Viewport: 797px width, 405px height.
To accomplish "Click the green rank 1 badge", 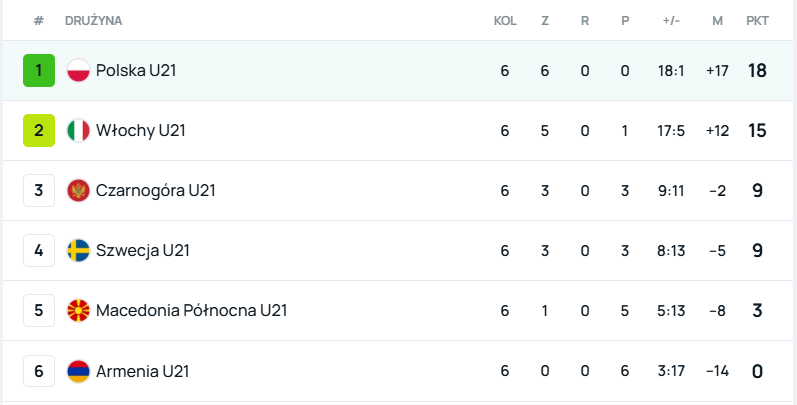I will click(38, 70).
